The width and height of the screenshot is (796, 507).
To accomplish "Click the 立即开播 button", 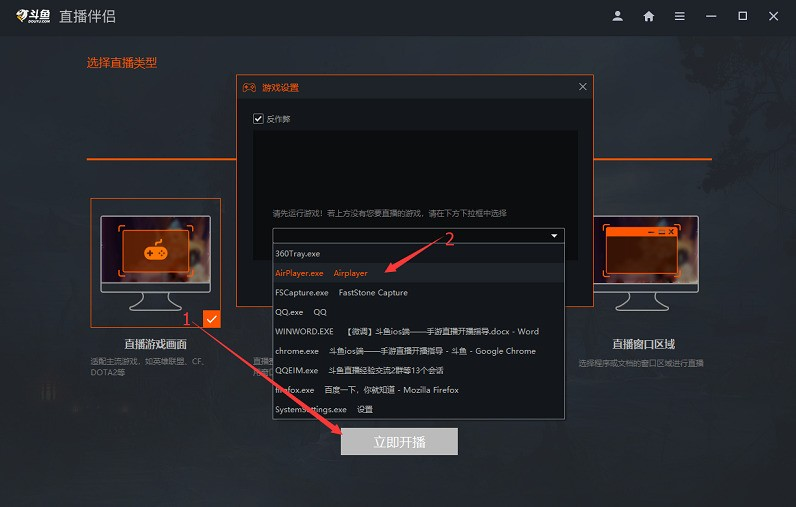I will 399,442.
